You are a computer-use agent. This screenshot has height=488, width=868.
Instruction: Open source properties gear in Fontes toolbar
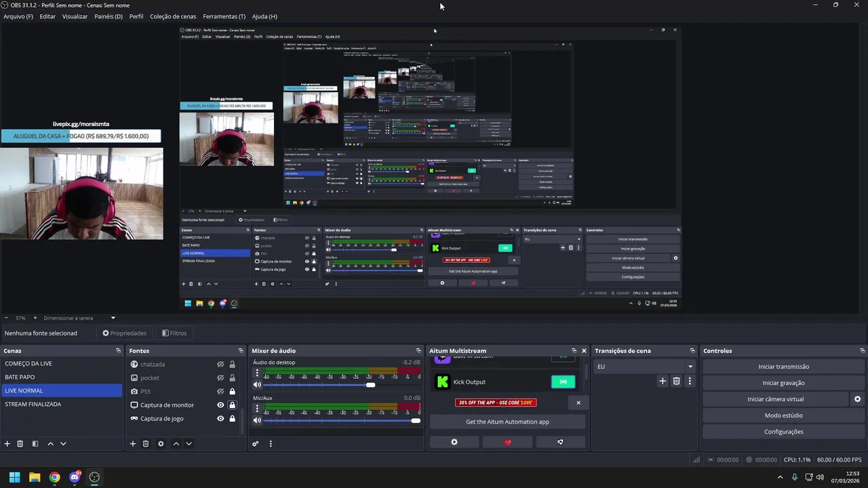tap(161, 444)
